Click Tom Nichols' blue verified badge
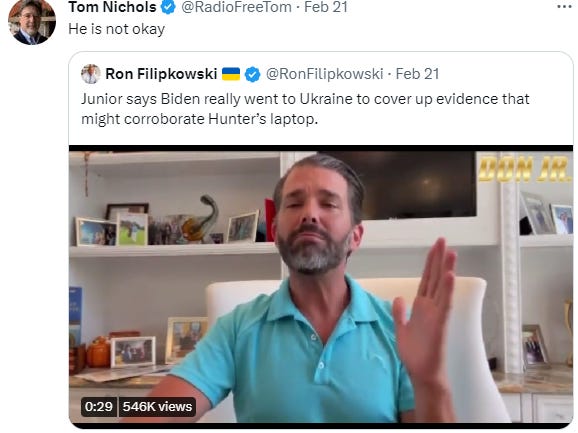The height and width of the screenshot is (433, 578). pos(168,7)
